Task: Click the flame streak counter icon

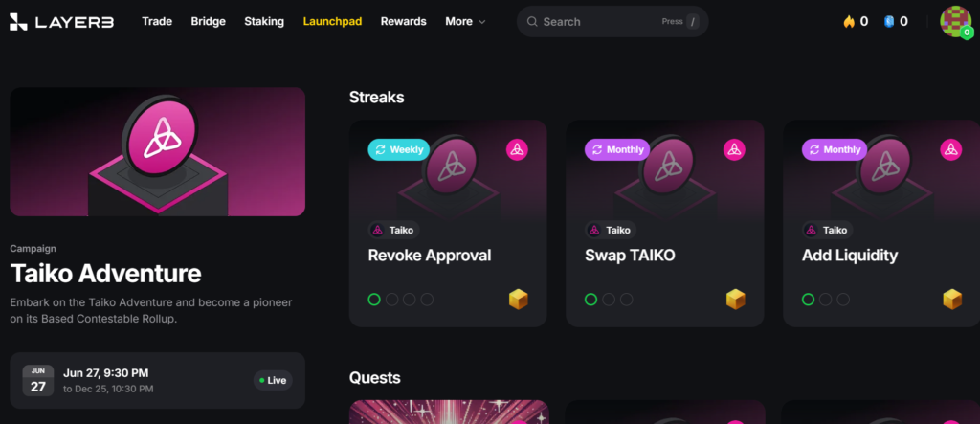Action: coord(849,22)
